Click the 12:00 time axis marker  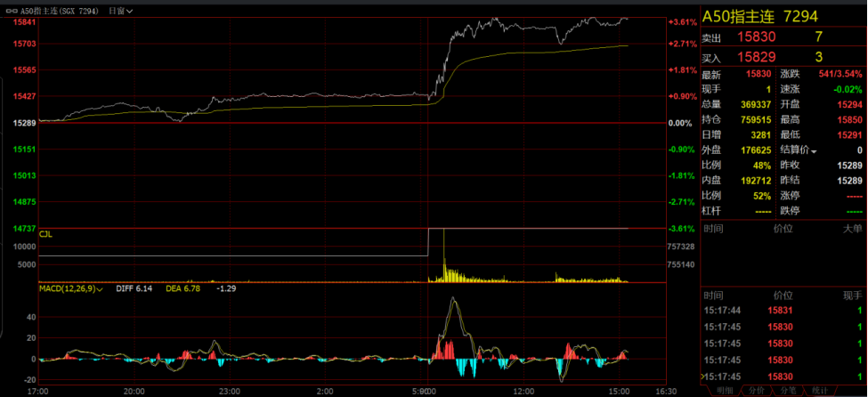[523, 392]
